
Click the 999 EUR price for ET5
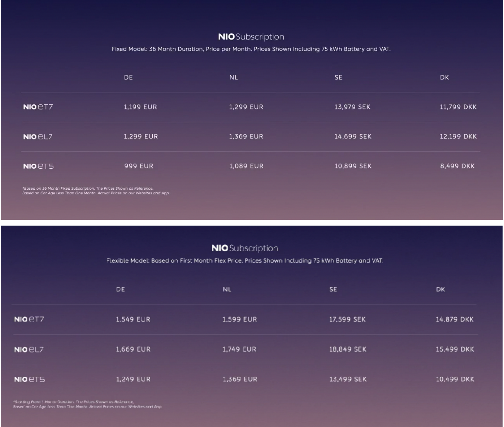(x=138, y=166)
